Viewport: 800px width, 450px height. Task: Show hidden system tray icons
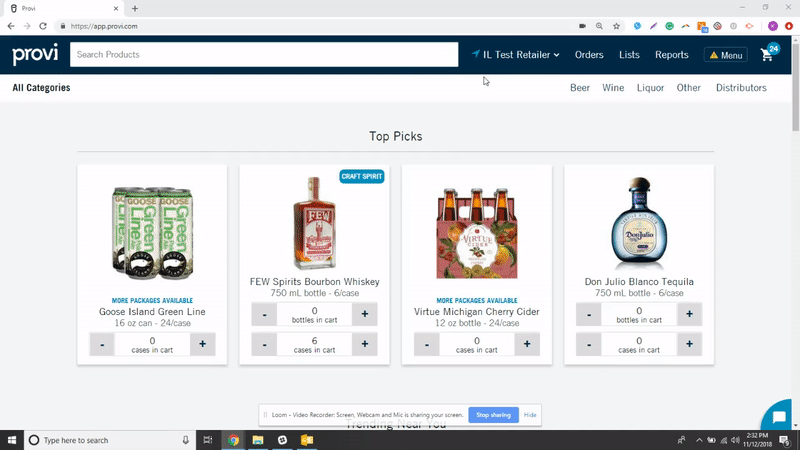point(699,440)
